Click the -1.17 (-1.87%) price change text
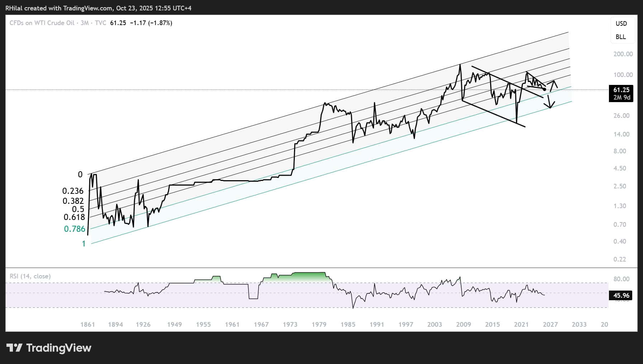This screenshot has width=643, height=364. tap(151, 23)
